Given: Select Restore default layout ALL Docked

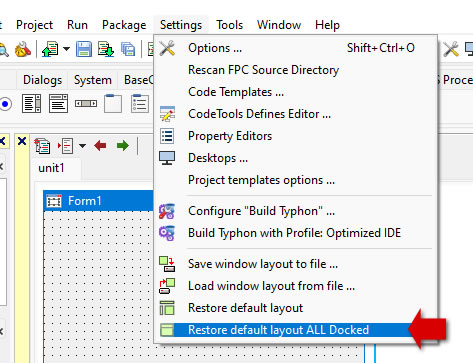Looking at the screenshot, I should click(295, 330).
